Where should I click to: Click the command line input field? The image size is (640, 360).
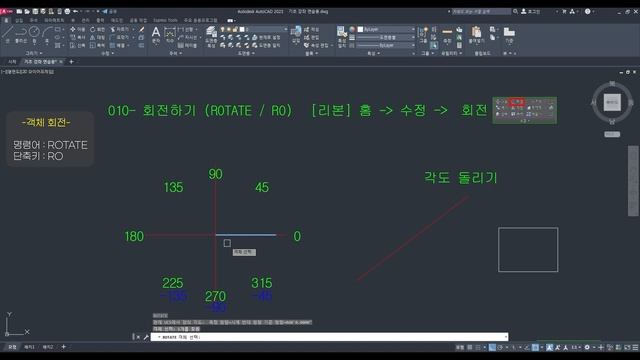tap(329, 337)
